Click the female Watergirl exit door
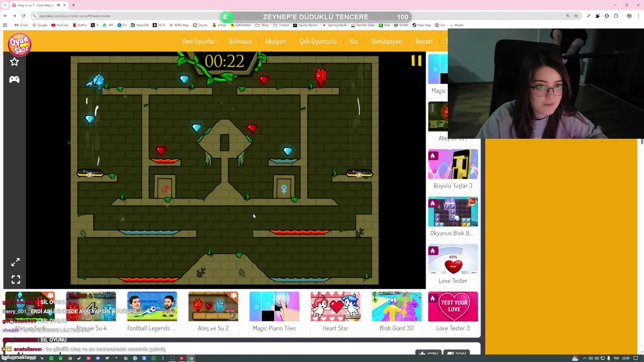Screen dimensions: 644x362 284,188
